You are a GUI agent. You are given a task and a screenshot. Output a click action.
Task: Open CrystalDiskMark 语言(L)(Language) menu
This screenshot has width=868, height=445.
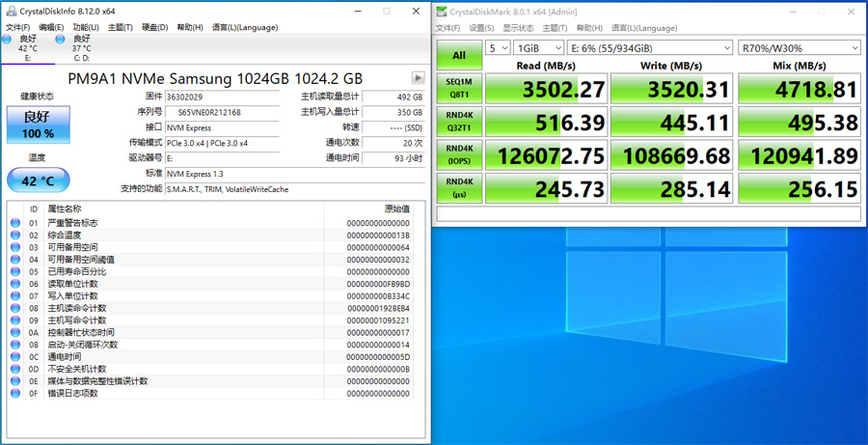(644, 28)
